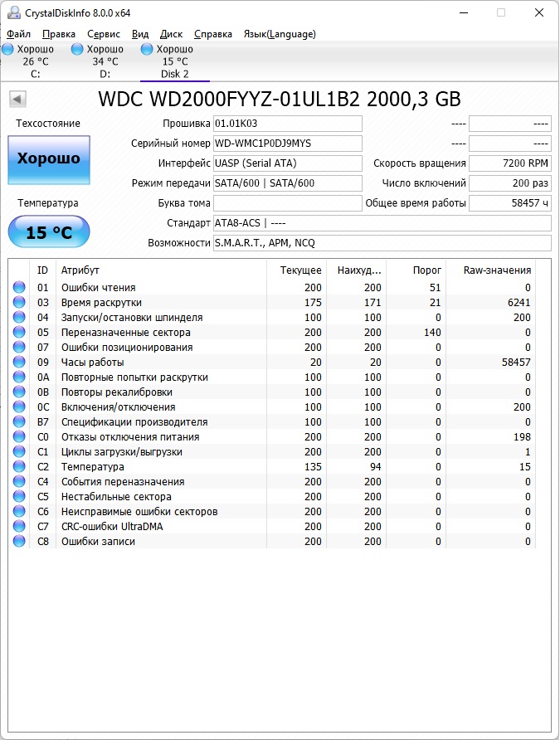Click status icon for C2 Температура row
560x740 pixels.
click(19, 466)
